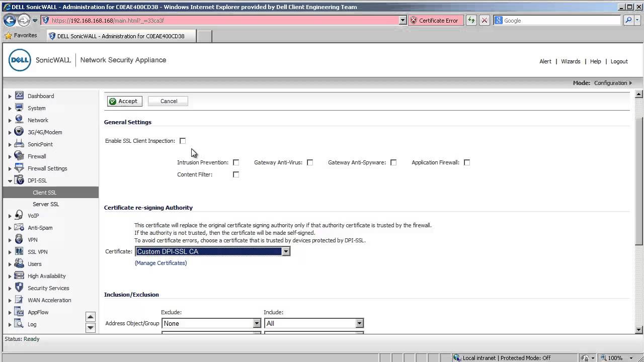Click the Users icon
644x362 pixels.
pos(19,263)
